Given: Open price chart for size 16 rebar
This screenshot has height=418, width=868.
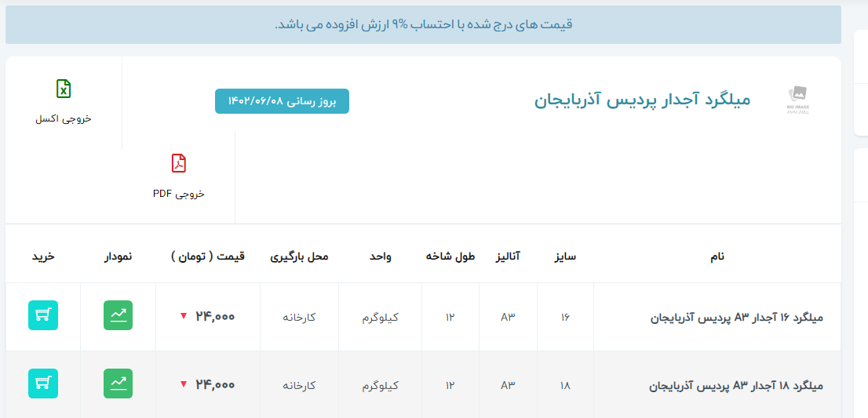Looking at the screenshot, I should (118, 315).
